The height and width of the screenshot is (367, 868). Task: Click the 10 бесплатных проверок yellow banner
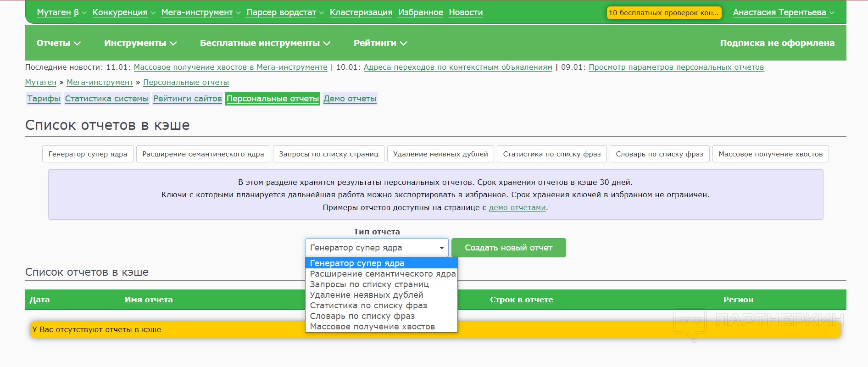[663, 13]
